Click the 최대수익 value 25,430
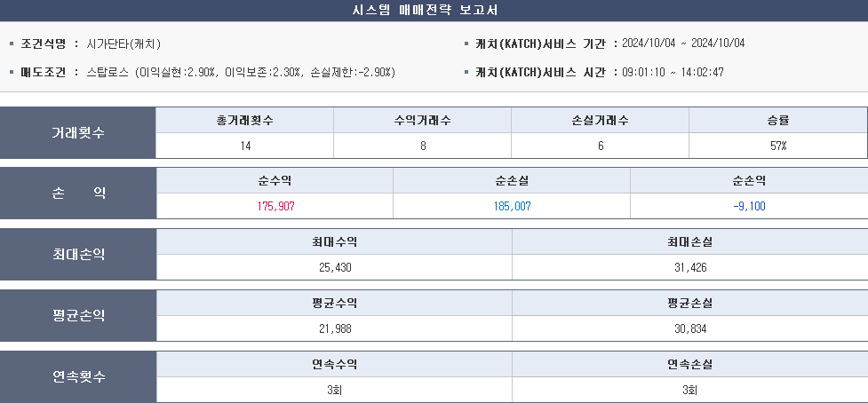 tap(334, 267)
